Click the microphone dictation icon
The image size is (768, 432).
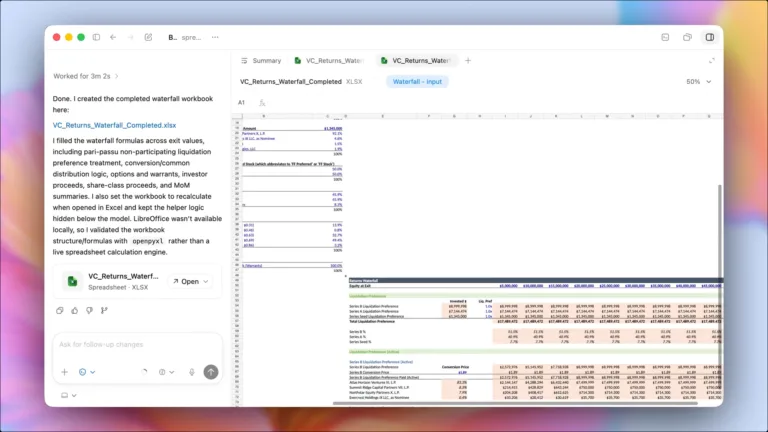coord(192,372)
